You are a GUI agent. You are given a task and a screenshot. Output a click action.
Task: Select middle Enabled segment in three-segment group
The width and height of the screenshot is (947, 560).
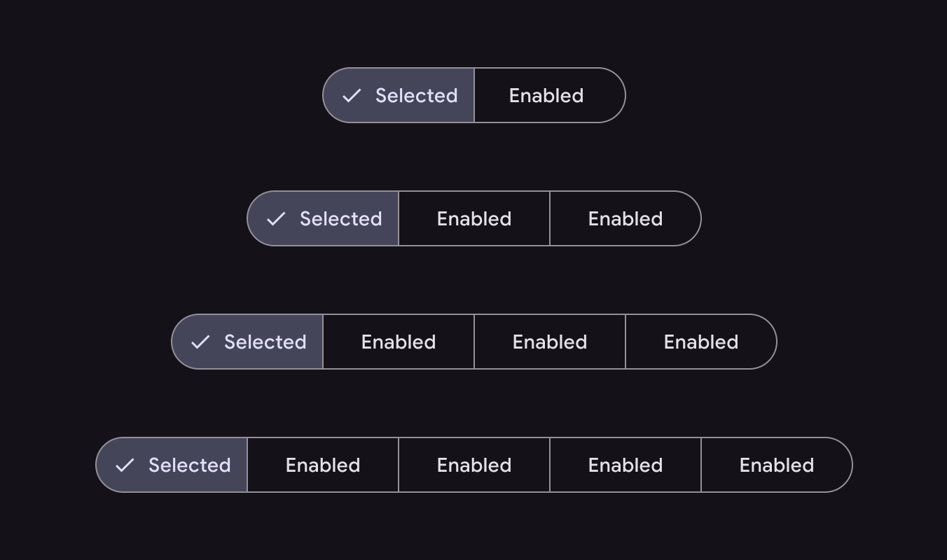tap(474, 218)
